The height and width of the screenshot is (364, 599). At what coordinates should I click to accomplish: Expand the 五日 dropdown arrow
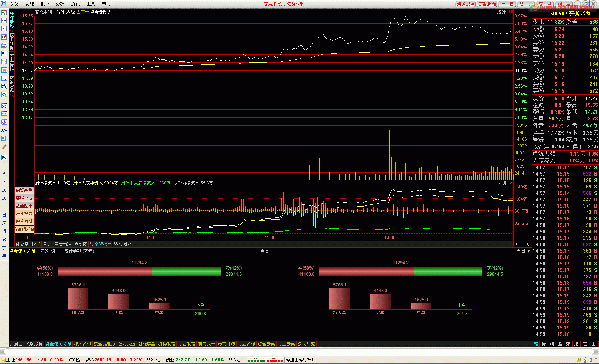[x=529, y=251]
